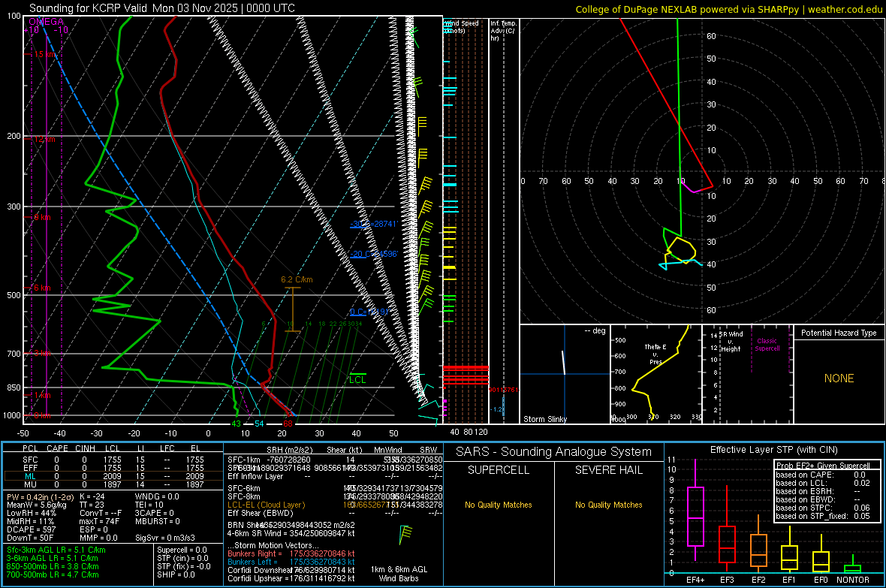Click the 6.2 C/km lapse rate label
The width and height of the screenshot is (886, 588).
tap(297, 279)
